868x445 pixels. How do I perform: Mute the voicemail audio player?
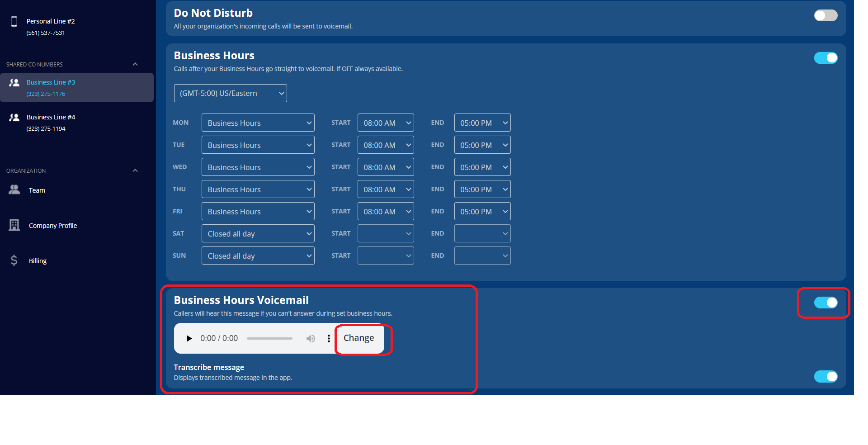(311, 338)
